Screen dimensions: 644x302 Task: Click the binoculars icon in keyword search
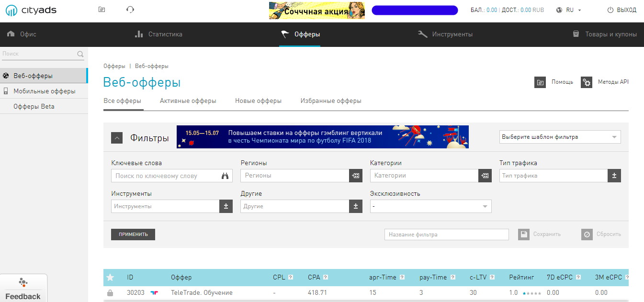225,176
